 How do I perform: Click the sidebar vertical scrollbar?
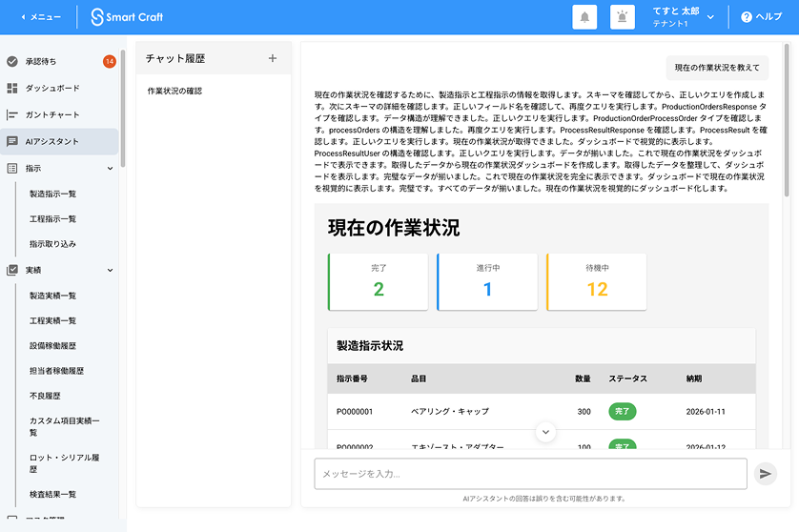pyautogui.click(x=123, y=109)
